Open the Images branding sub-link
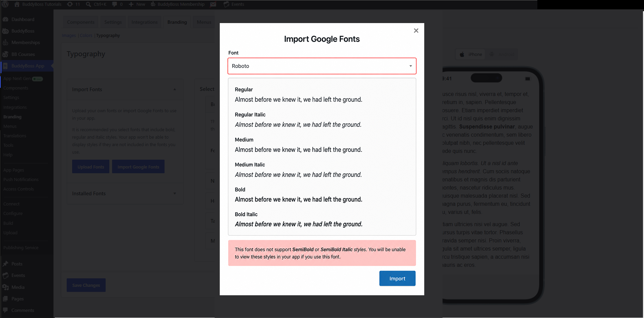The height and width of the screenshot is (318, 644). click(69, 35)
